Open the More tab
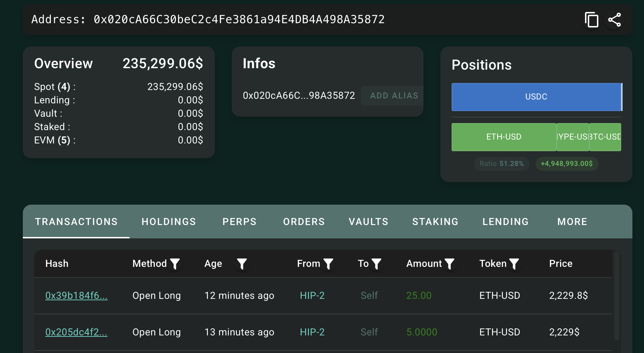This screenshot has height=353, width=644. click(x=572, y=222)
